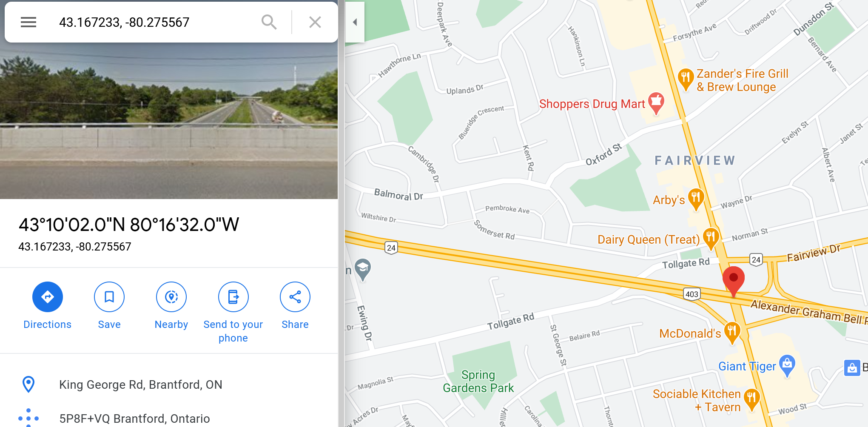Clear the search with the X icon
The width and height of the screenshot is (868, 427).
[315, 22]
